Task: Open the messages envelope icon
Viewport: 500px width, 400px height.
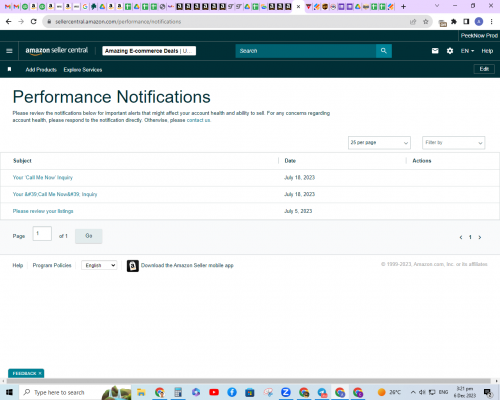Action: [435, 51]
